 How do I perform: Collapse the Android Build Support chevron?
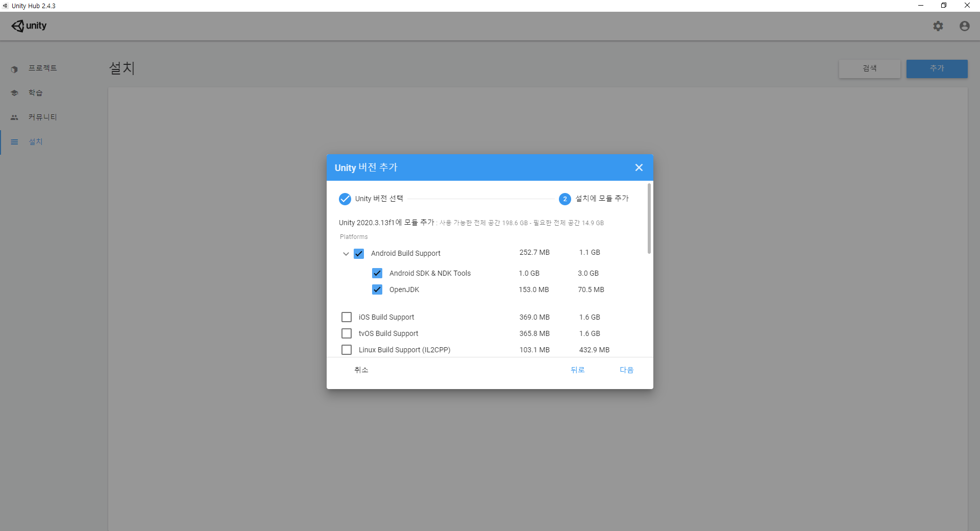tap(346, 254)
